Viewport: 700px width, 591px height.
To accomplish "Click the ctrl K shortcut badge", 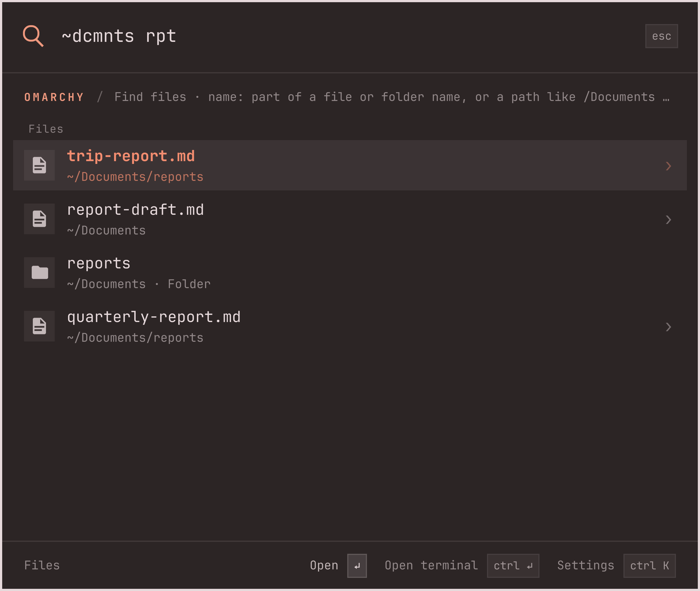I will click(649, 566).
